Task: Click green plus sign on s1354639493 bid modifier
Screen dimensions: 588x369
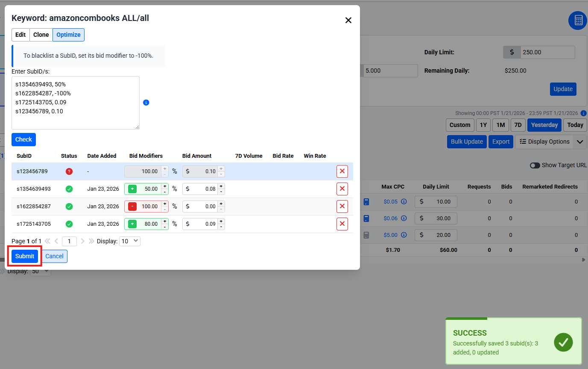Action: 132,189
